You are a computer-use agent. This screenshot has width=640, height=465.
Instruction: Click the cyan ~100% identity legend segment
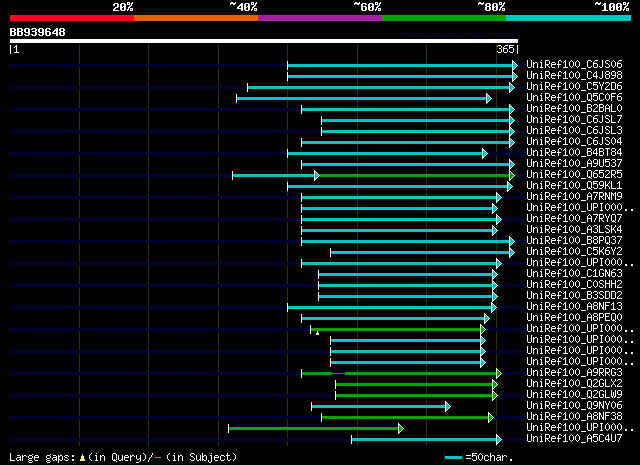point(568,18)
